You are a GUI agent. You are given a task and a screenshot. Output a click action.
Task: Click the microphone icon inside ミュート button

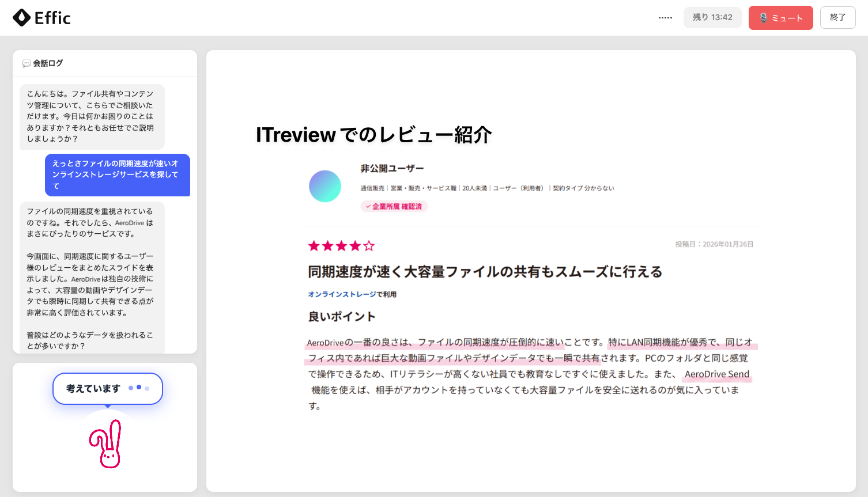click(764, 18)
